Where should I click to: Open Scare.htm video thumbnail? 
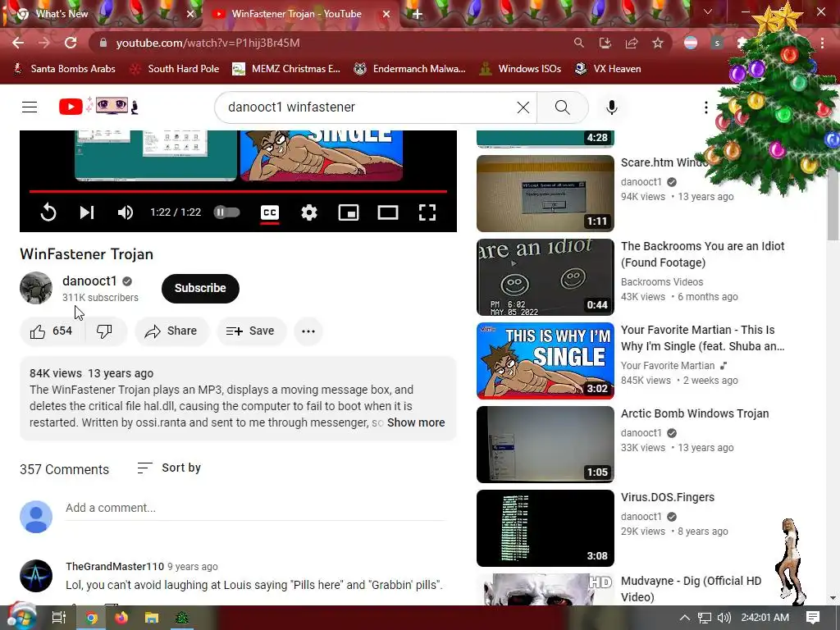tap(546, 194)
